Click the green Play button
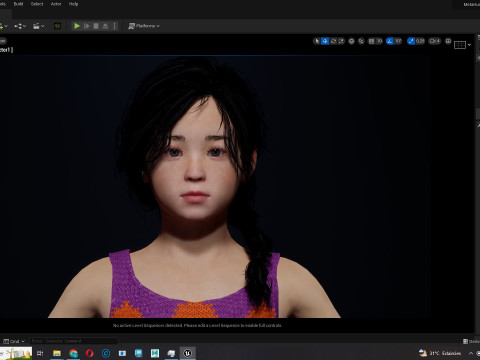The width and height of the screenshot is (480, 360). tap(77, 26)
